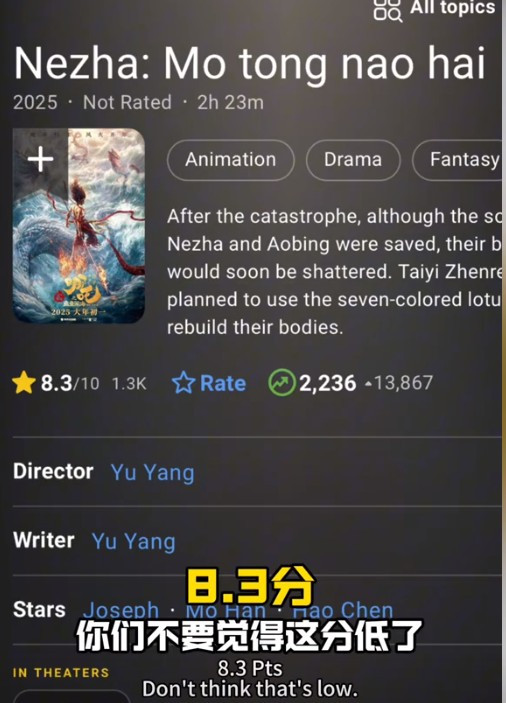The height and width of the screenshot is (703, 506).
Task: Open star Hao Chen's profile
Action: click(x=343, y=610)
